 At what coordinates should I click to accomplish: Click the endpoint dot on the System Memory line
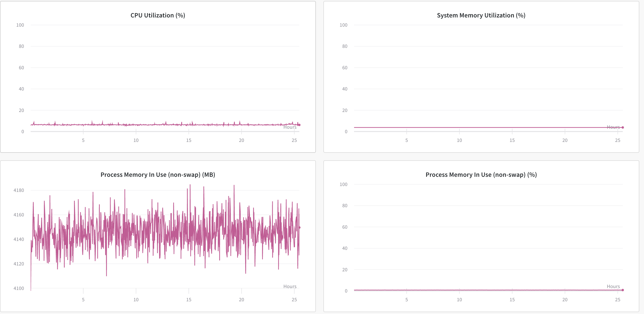(x=623, y=128)
